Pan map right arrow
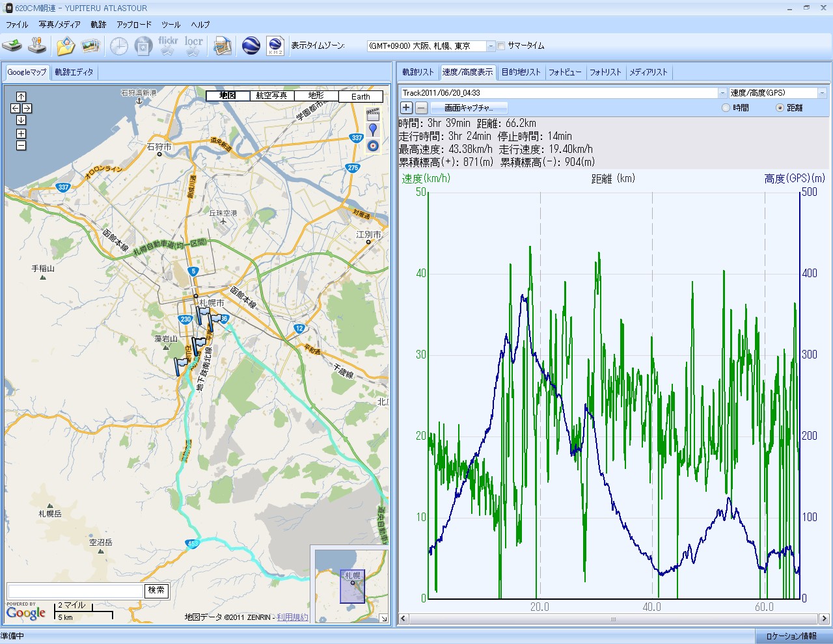This screenshot has width=833, height=644. tap(27, 108)
